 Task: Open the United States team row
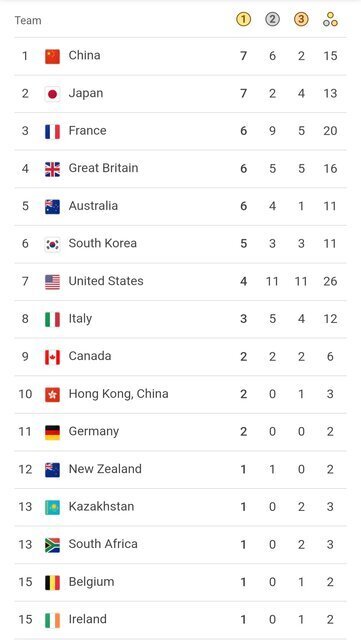click(180, 282)
